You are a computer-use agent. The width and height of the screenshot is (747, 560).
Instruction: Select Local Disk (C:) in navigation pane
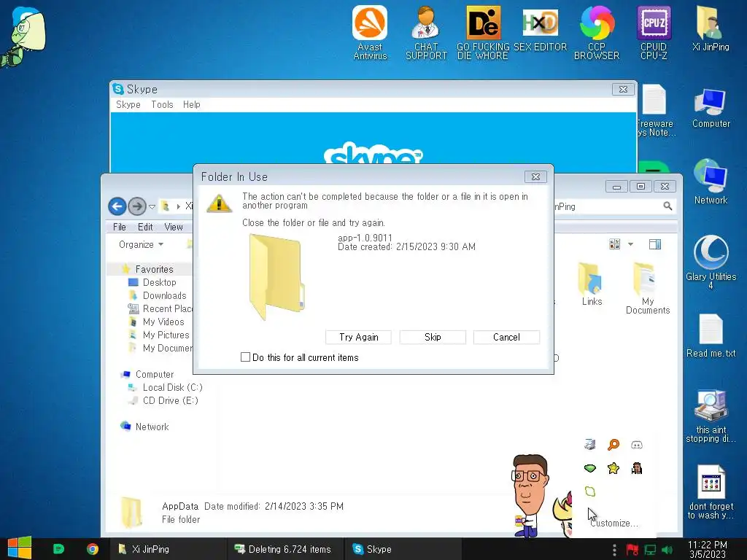(x=172, y=387)
